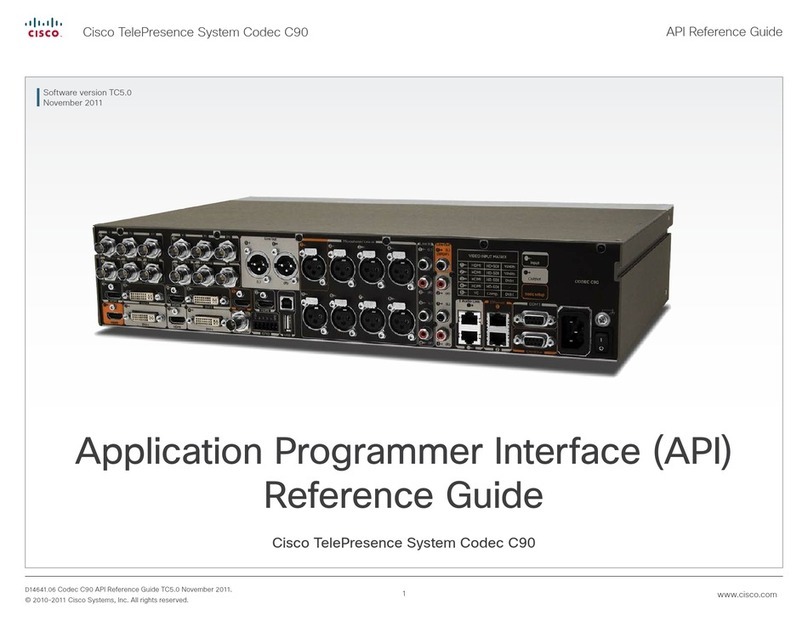This screenshot has height=621, width=808.
Task: Click the Cisco logo in the header
Action: point(44,28)
